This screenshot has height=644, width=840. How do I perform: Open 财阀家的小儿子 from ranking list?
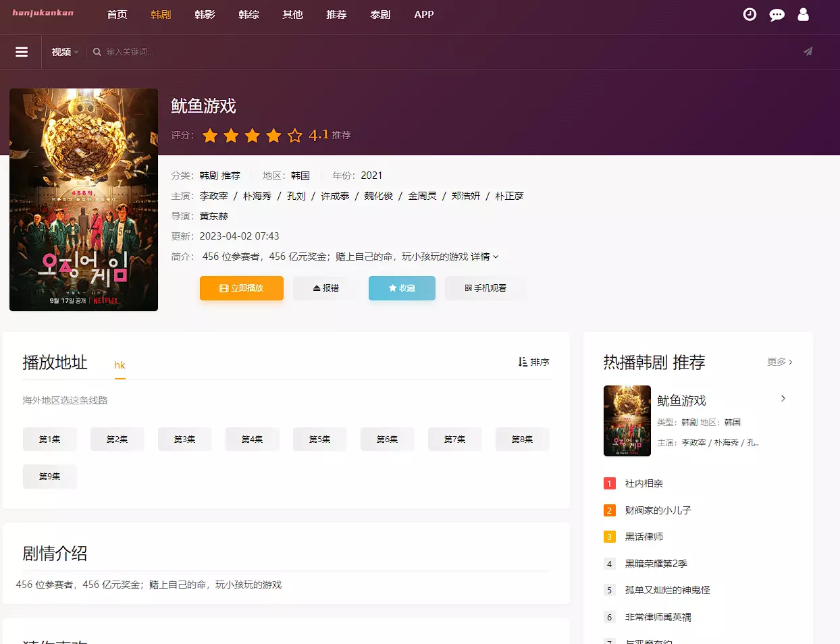(658, 510)
